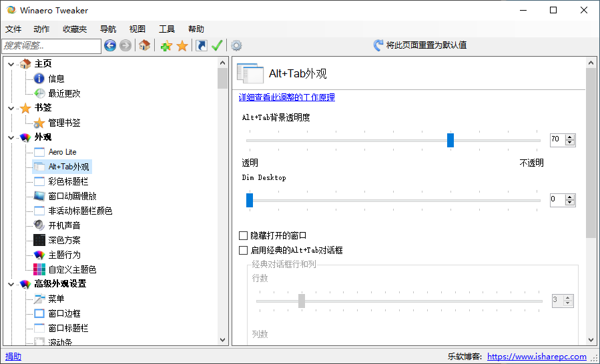Open the https://www.isharepc.com link
Image resolution: width=600 pixels, height=364 pixels.
pyautogui.click(x=537, y=357)
